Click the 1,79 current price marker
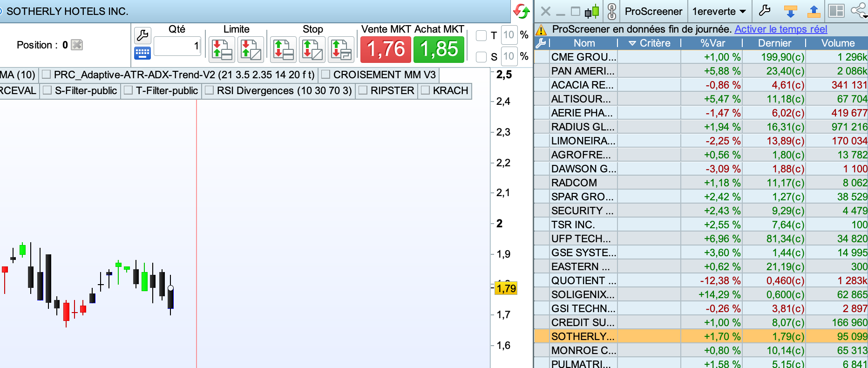 click(506, 288)
